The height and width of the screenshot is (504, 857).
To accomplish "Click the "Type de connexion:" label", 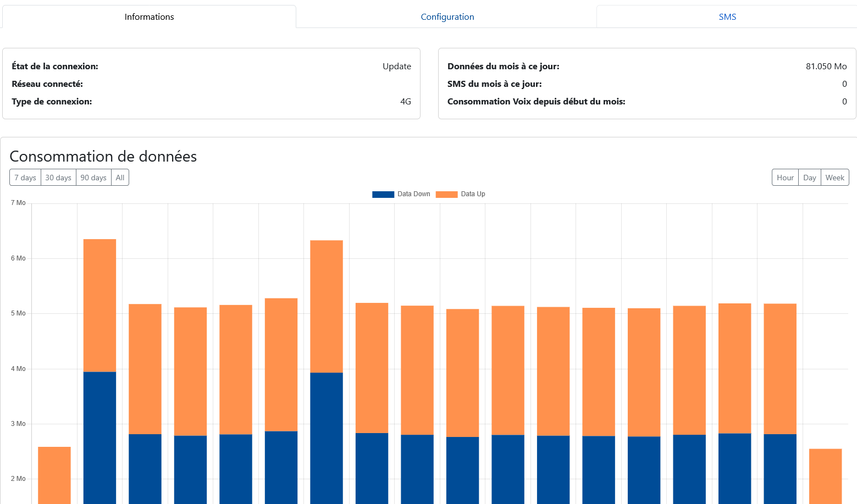I will pyautogui.click(x=52, y=102).
